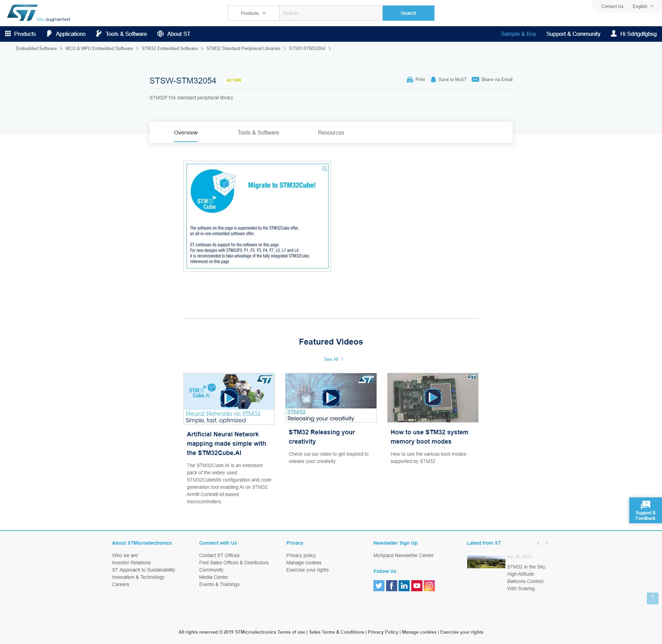The image size is (662, 644).
Task: Open the Facebook social icon
Action: pyautogui.click(x=391, y=586)
